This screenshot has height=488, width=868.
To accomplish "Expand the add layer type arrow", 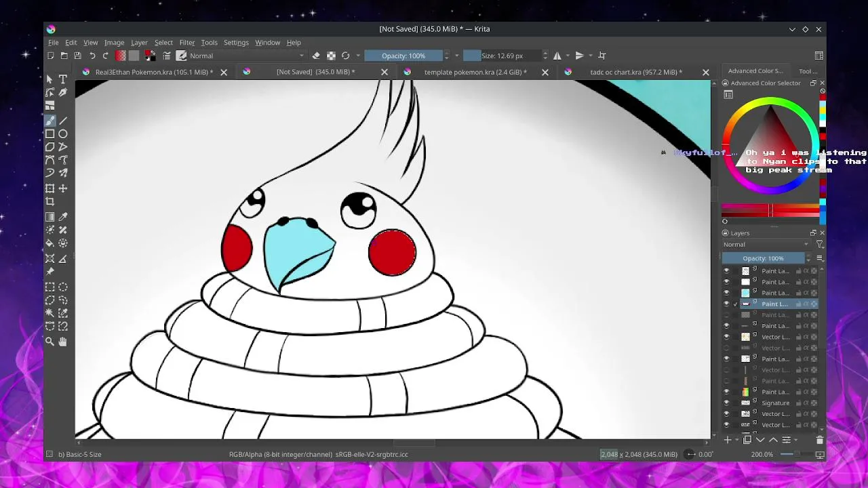I will [736, 440].
